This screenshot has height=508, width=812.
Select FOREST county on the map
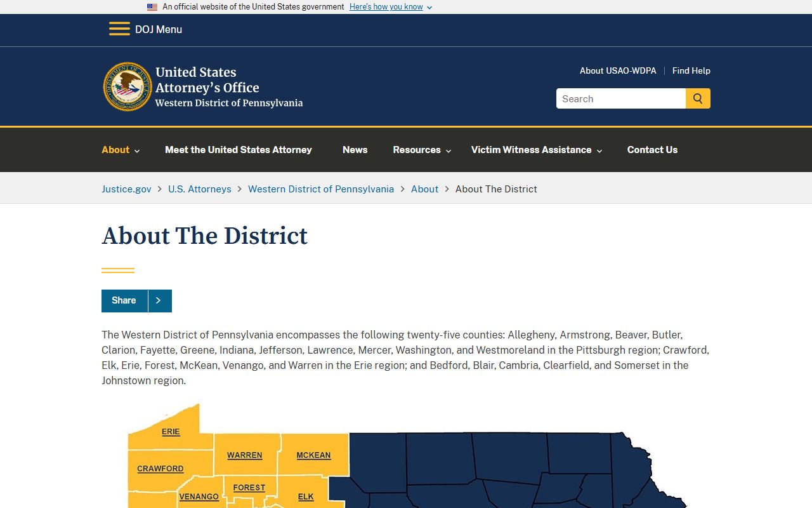point(249,488)
